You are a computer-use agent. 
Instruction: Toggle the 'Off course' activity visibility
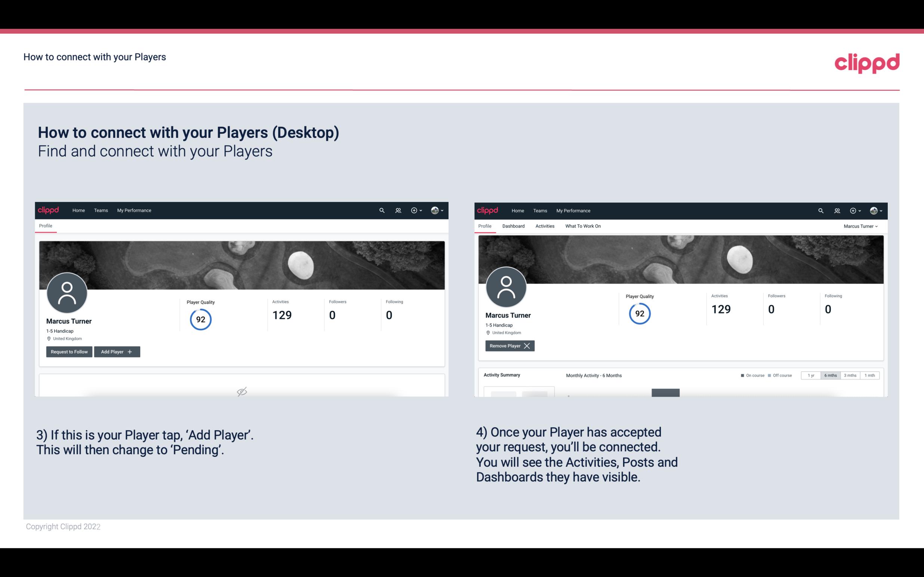click(x=778, y=375)
